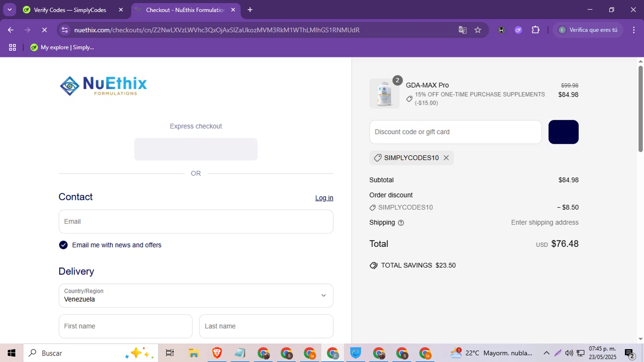Viewport: 644px width, 362px height.
Task: Open network status tray icon
Action: 580,353
